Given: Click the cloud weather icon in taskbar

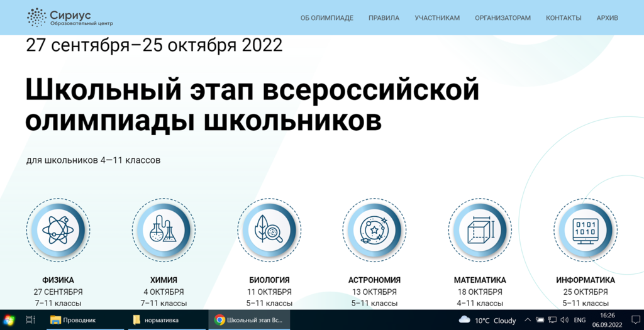Looking at the screenshot, I should [464, 320].
